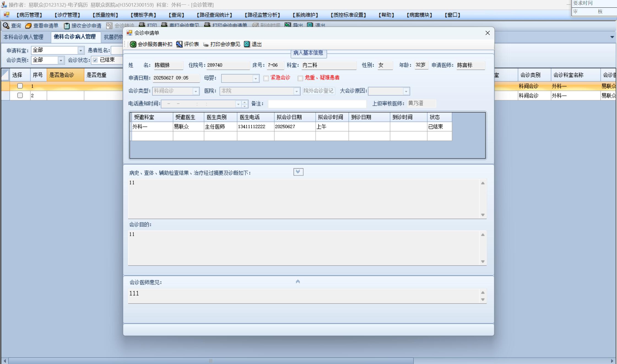
Task: Click 打印会诊意见 printer icon in dialog
Action: coord(206,44)
